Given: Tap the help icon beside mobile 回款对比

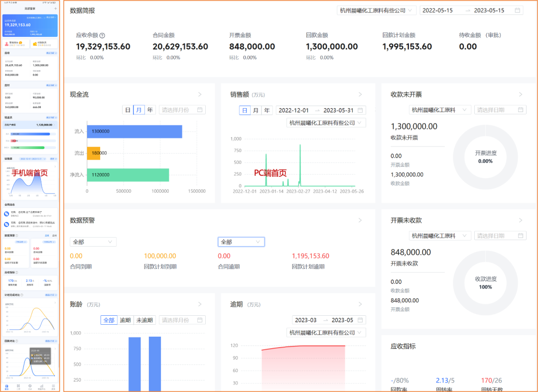Looking at the screenshot, I should [x=17, y=341].
